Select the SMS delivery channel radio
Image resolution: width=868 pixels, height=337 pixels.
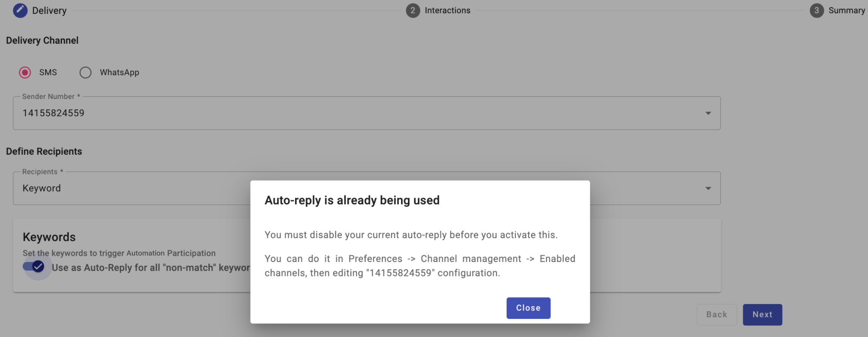[25, 72]
